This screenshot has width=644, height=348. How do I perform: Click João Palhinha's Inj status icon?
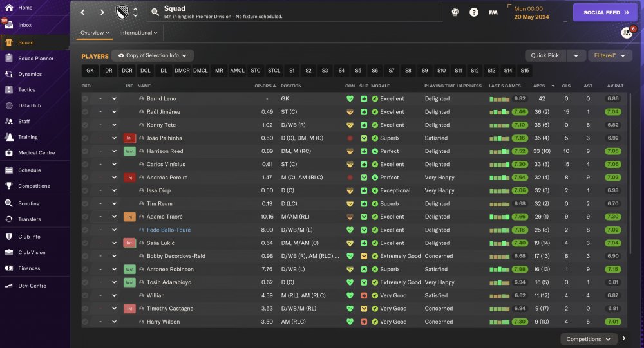point(129,138)
